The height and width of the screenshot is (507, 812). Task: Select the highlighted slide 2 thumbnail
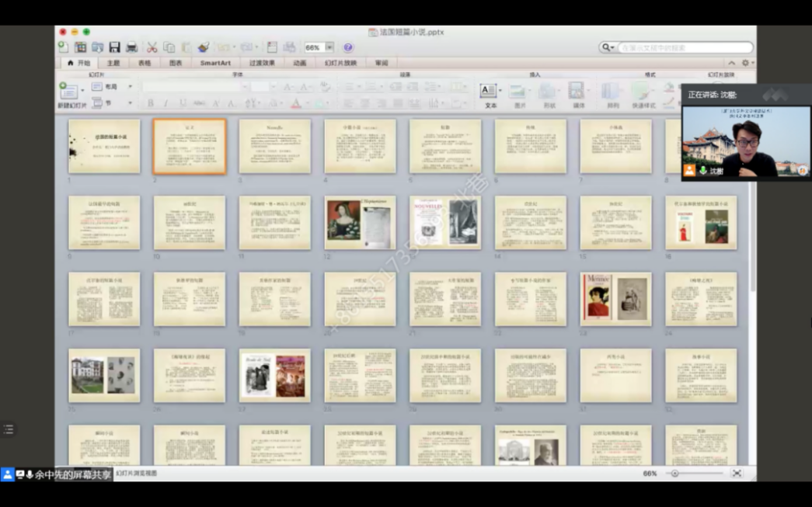click(190, 146)
